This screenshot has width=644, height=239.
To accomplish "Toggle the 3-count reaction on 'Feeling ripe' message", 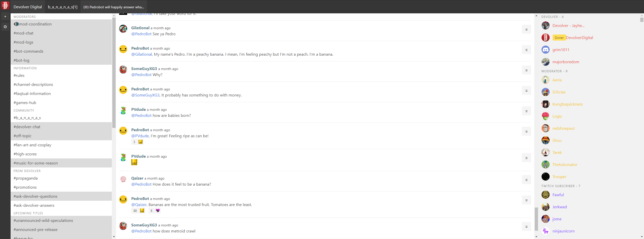I will [138, 142].
